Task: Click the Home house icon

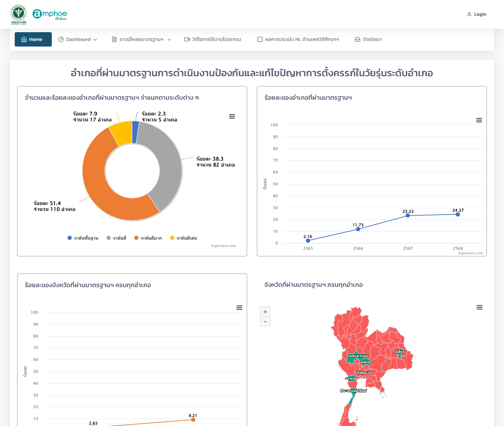Action: click(24, 40)
